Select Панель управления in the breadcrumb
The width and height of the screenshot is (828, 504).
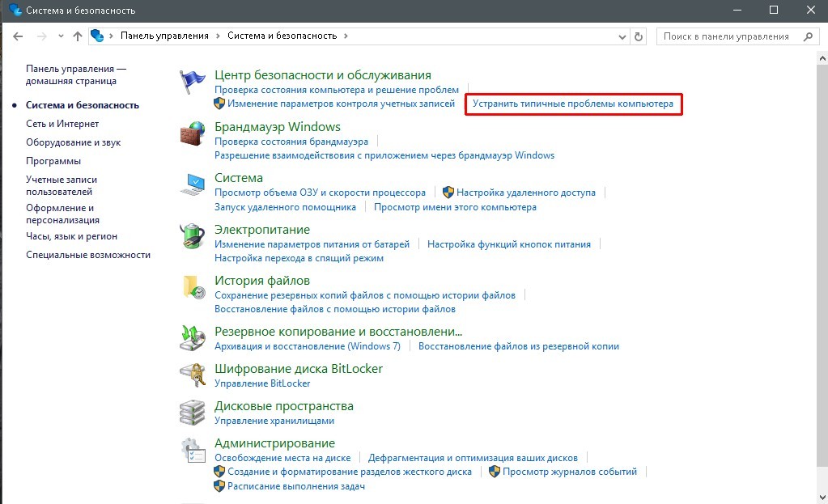point(164,36)
